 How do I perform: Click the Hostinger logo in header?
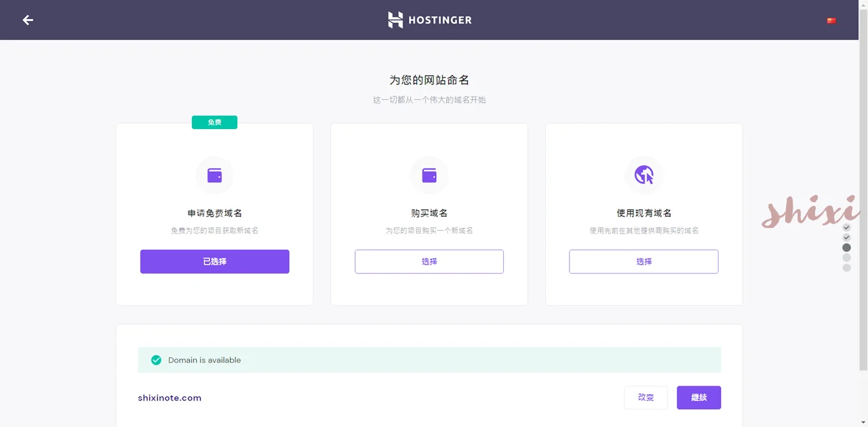click(x=429, y=20)
